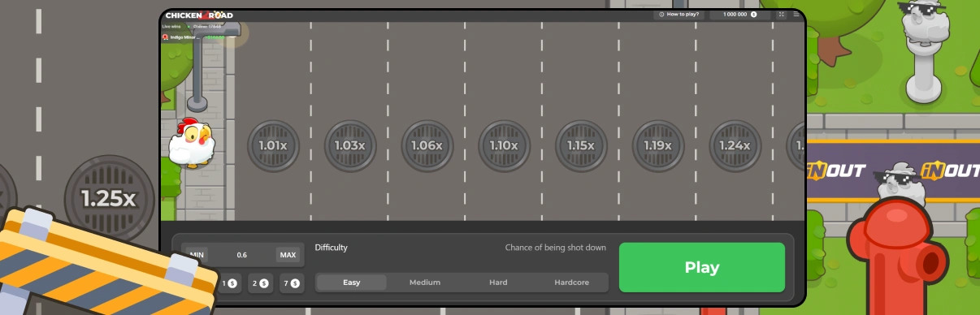Select the 1.10x manhole cover
This screenshot has width=980, height=315.
(504, 146)
